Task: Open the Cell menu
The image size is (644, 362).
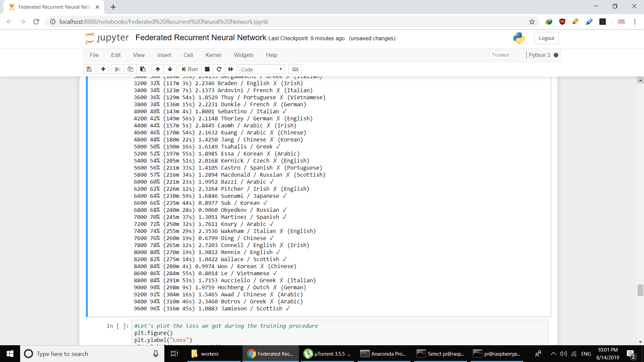Action: [x=188, y=55]
